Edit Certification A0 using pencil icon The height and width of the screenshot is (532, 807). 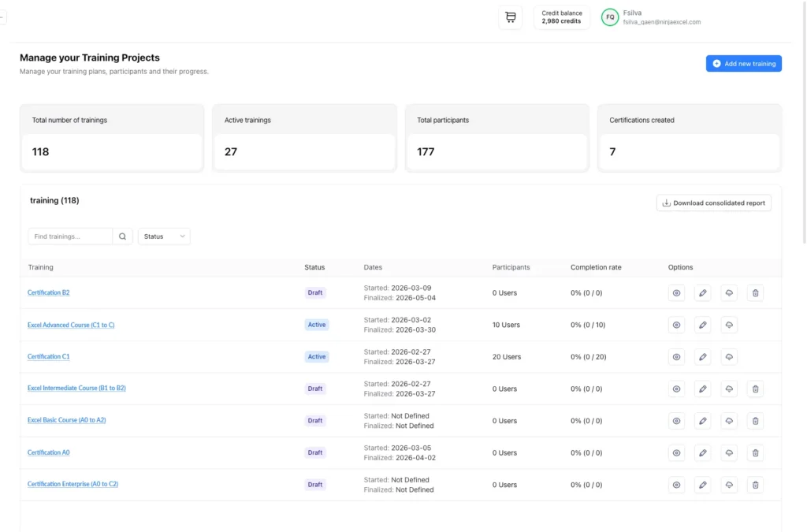point(702,452)
